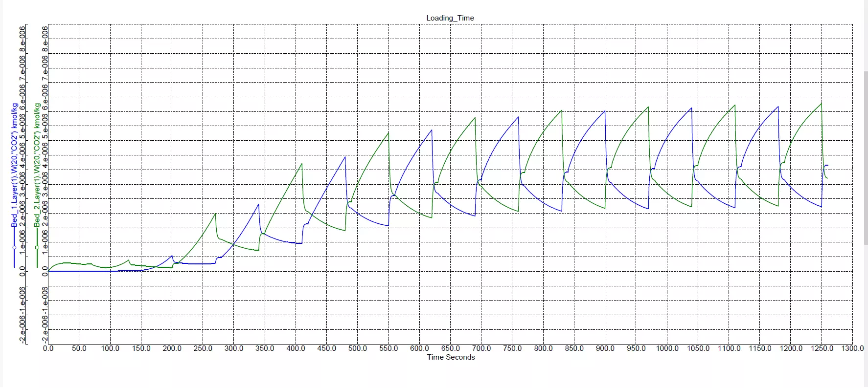Click the 1200.0 tick on the time axis
This screenshot has width=868, height=388.
tap(791, 348)
